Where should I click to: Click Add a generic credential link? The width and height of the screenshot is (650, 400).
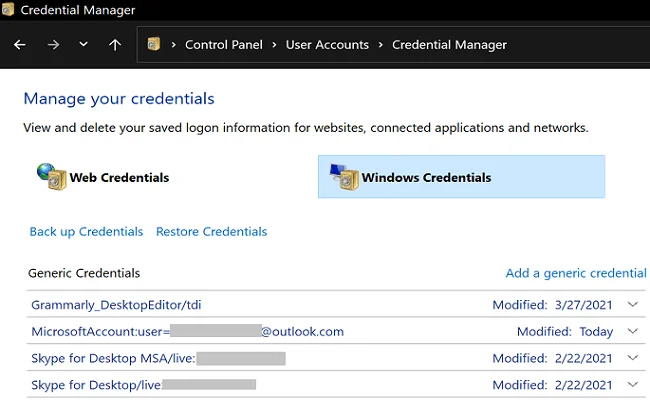[x=576, y=273]
